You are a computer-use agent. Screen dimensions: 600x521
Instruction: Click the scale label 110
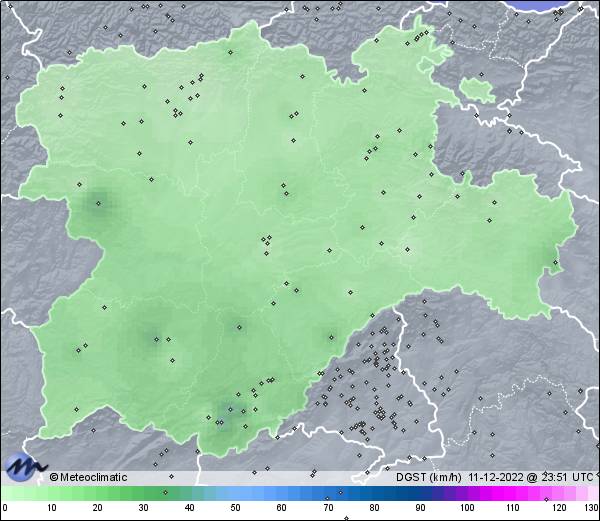(513, 508)
